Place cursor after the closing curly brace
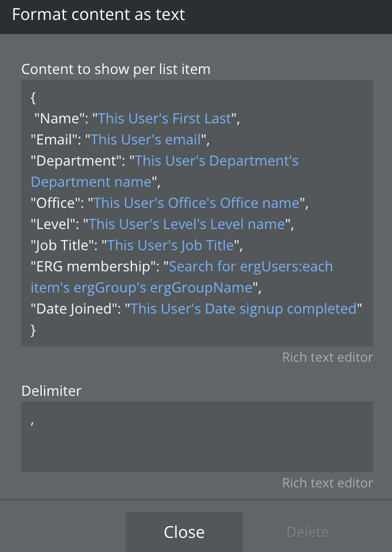This screenshot has width=392, height=552. click(x=36, y=330)
